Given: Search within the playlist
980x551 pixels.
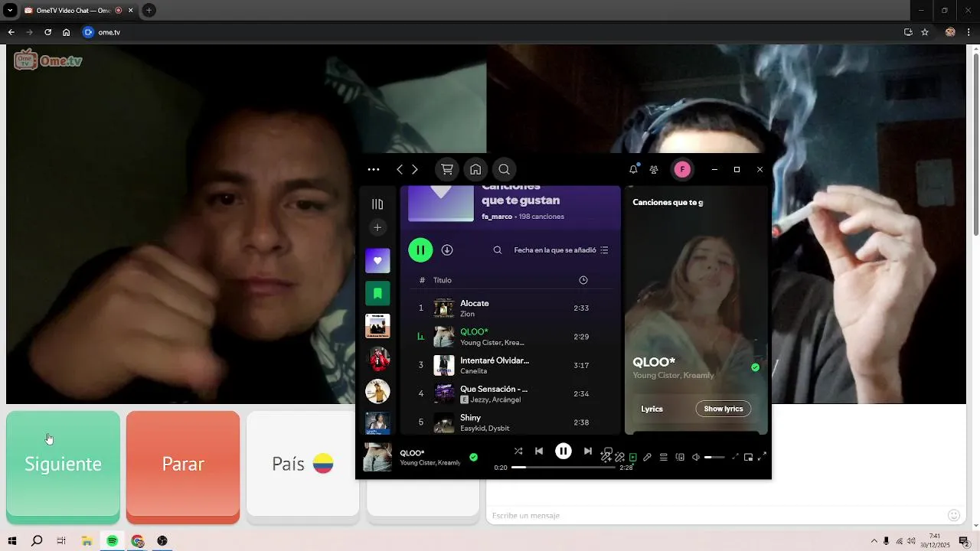Looking at the screenshot, I should pos(498,250).
